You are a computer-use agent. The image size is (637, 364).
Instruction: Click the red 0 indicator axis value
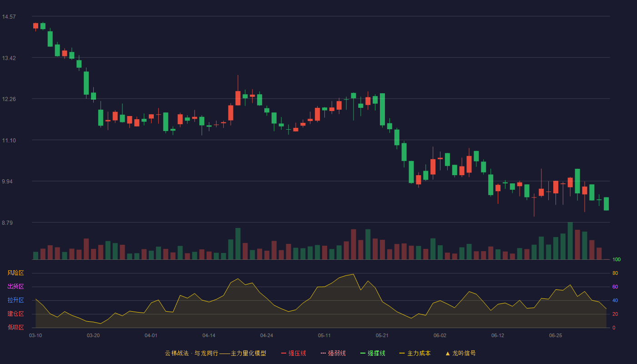(x=614, y=328)
